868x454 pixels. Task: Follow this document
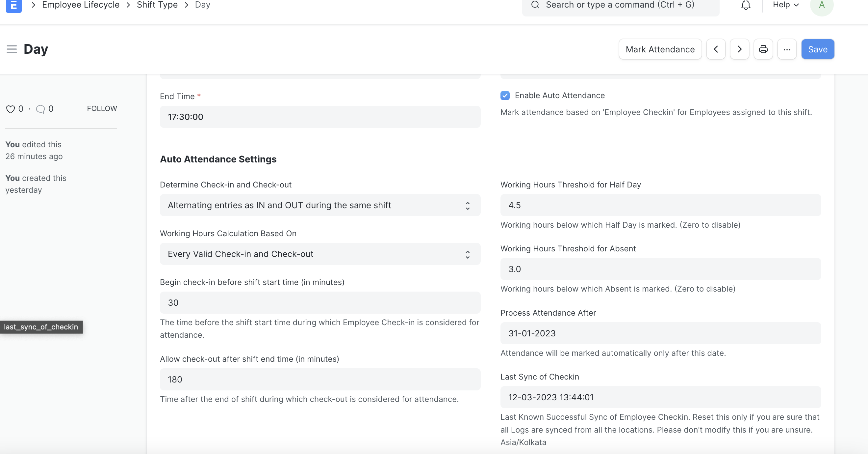tap(102, 109)
